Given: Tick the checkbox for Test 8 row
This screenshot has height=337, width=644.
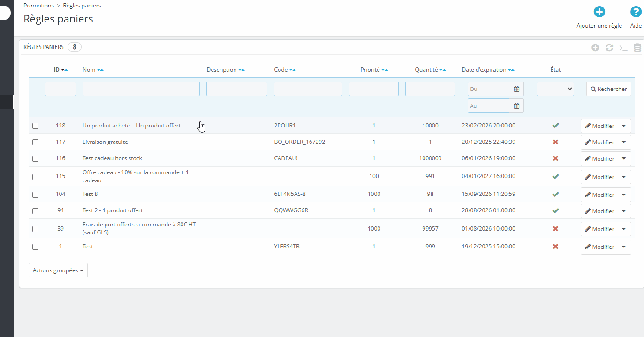Looking at the screenshot, I should click(x=36, y=195).
